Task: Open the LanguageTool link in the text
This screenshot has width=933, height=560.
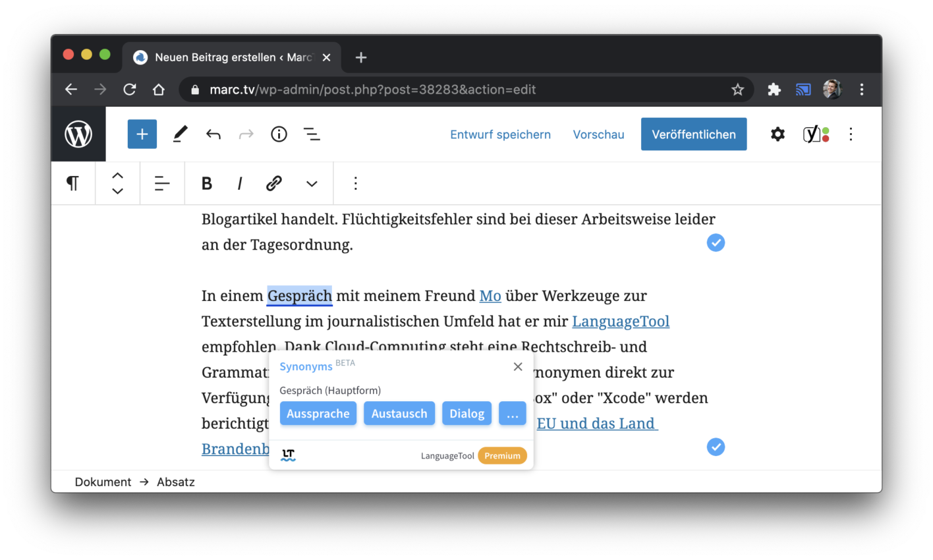Action: 620,322
